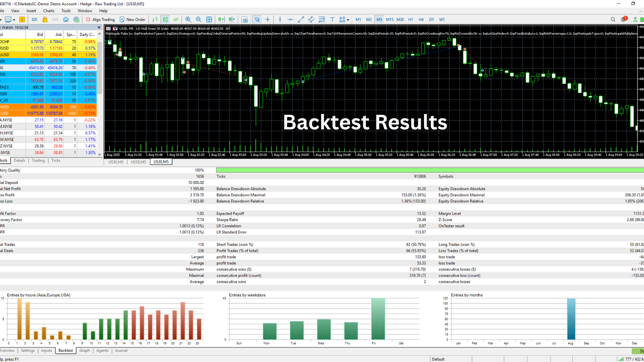Open the trading accounts dollar icon
This screenshot has width=644, height=362.
pyautogui.click(x=22, y=19)
